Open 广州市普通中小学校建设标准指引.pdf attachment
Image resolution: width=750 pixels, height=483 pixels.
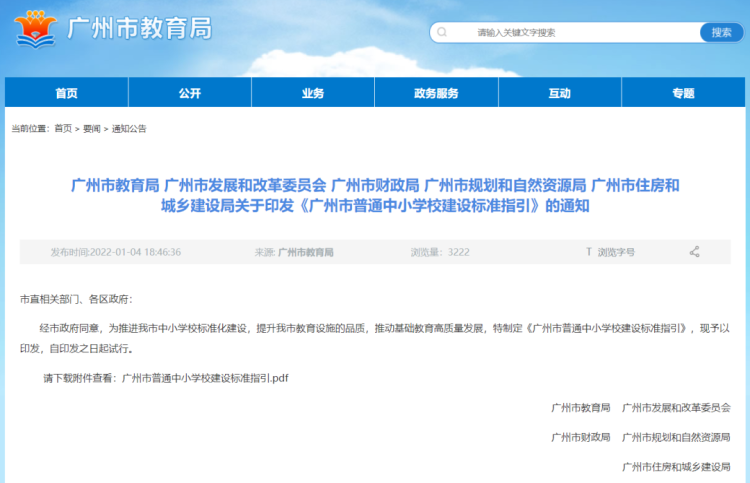pyautogui.click(x=204, y=378)
